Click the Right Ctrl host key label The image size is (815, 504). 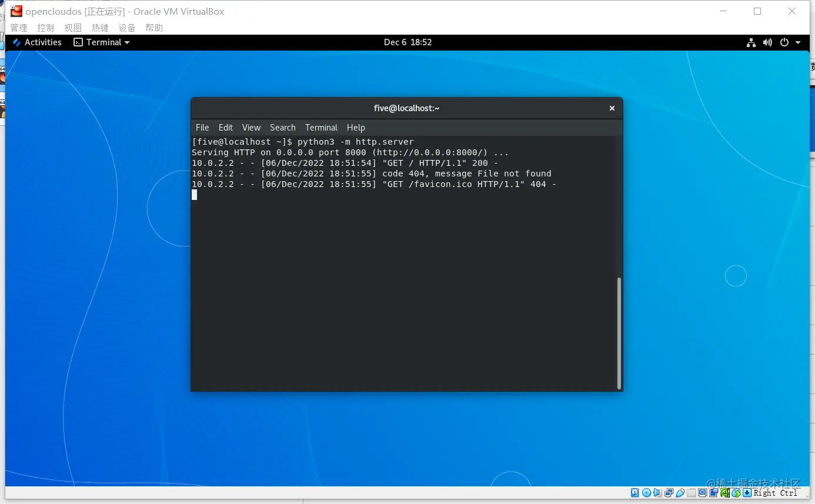coord(776,493)
